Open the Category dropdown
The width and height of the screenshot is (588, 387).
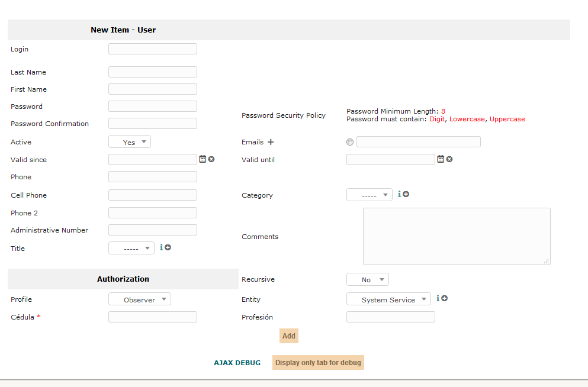click(369, 195)
